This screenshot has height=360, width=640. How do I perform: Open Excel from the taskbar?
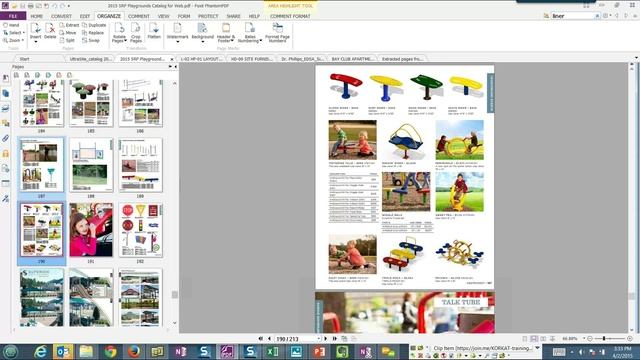tap(273, 351)
